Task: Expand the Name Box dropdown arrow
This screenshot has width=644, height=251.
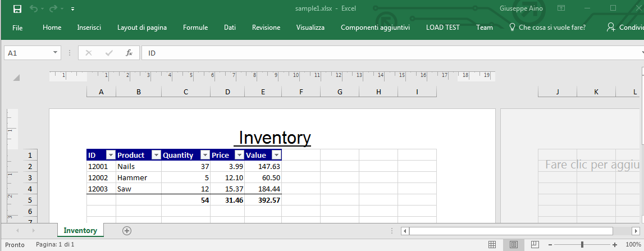Action: point(55,53)
